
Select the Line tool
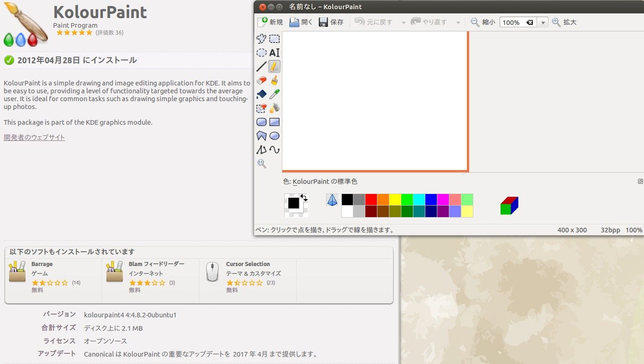click(x=262, y=67)
